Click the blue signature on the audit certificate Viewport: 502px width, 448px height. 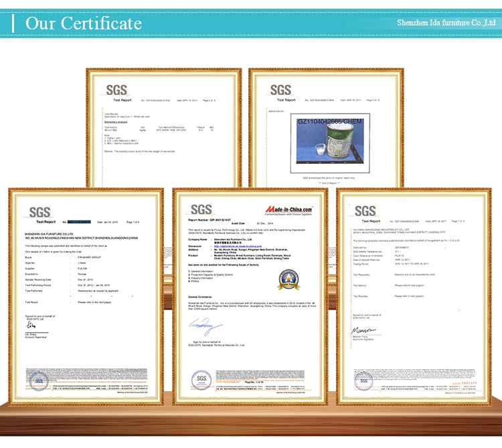tap(205, 326)
